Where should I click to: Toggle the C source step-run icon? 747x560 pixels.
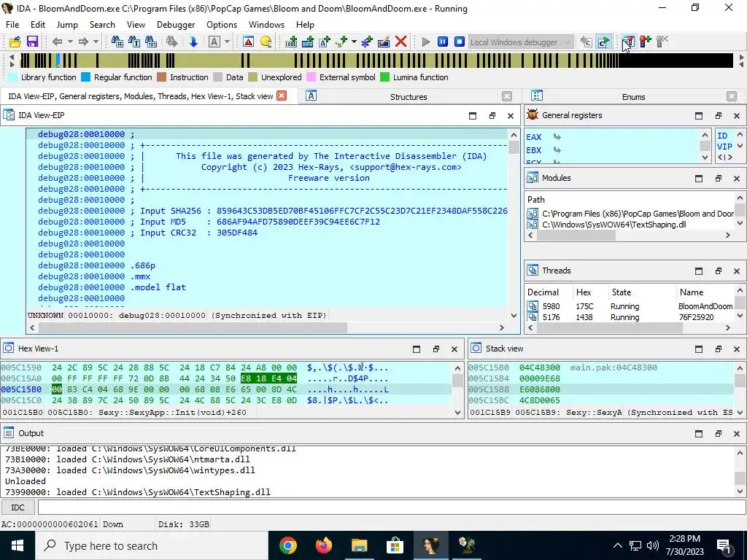(603, 42)
